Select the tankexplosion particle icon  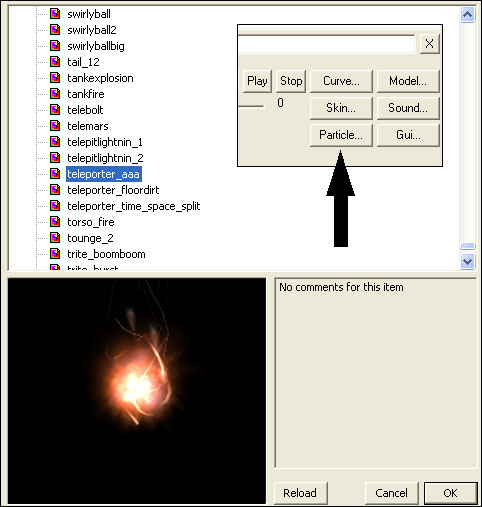click(x=55, y=78)
